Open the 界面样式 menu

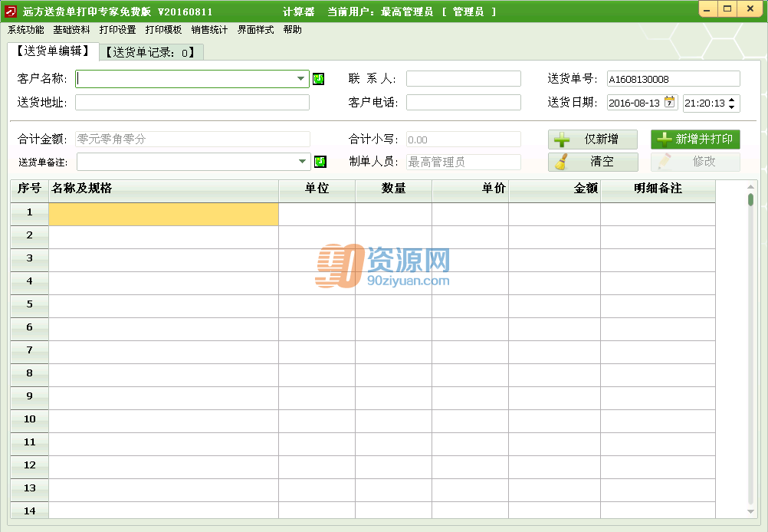(x=256, y=30)
